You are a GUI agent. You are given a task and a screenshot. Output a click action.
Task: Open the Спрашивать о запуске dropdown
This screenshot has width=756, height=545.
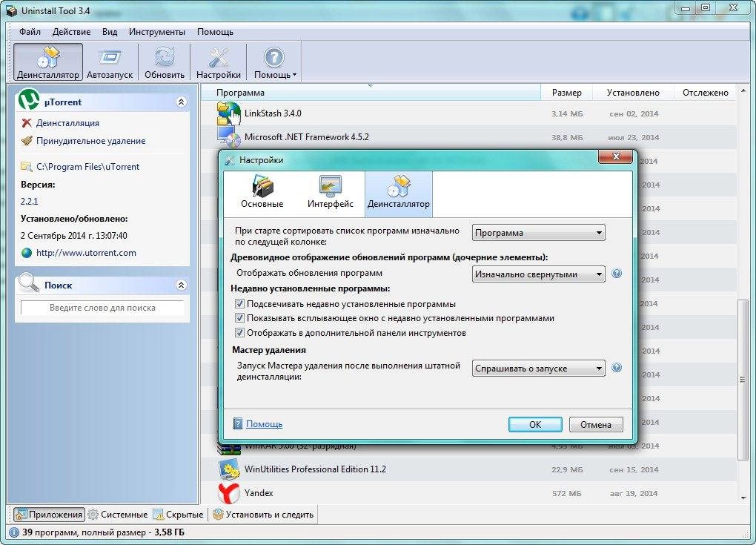pyautogui.click(x=538, y=369)
